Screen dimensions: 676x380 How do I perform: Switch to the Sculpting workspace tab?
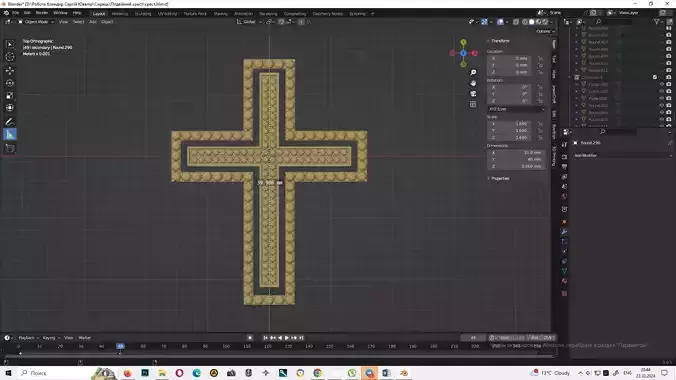click(x=143, y=14)
